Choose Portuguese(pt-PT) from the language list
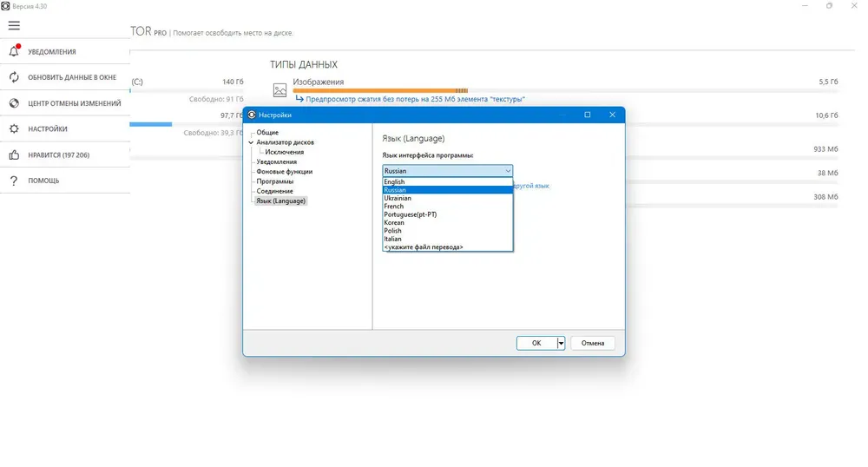 pyautogui.click(x=448, y=214)
